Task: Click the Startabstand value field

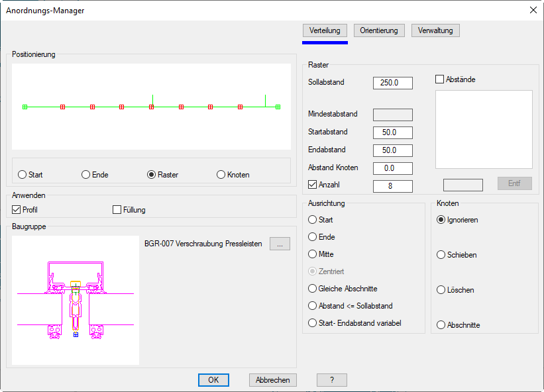Action: 393,132
